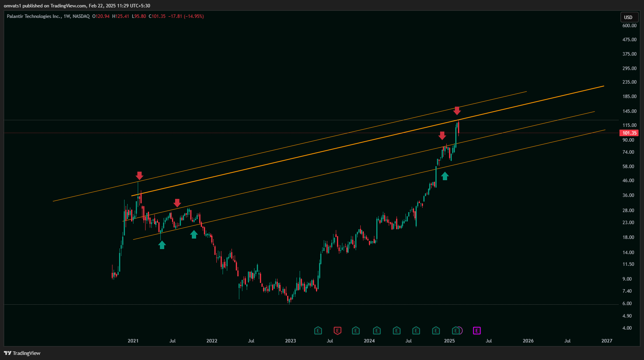Click the 2027 time axis label
The image size is (644, 360).
607,341
